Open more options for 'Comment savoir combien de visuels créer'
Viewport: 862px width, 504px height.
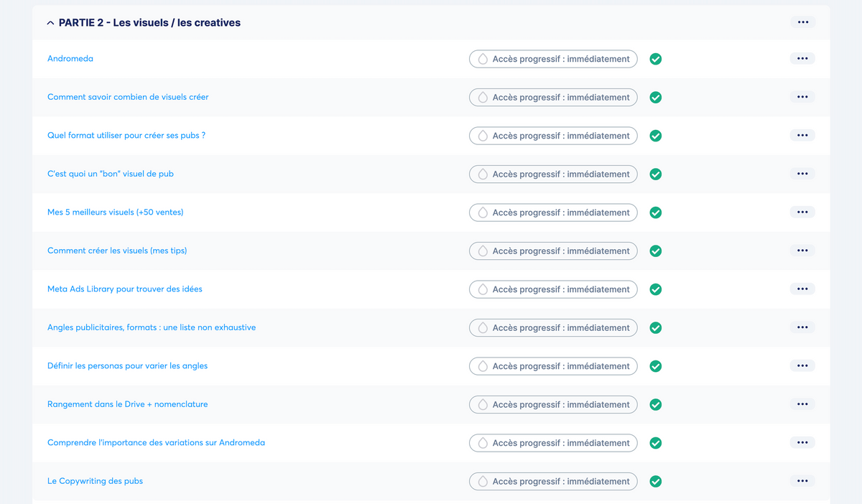pos(802,97)
